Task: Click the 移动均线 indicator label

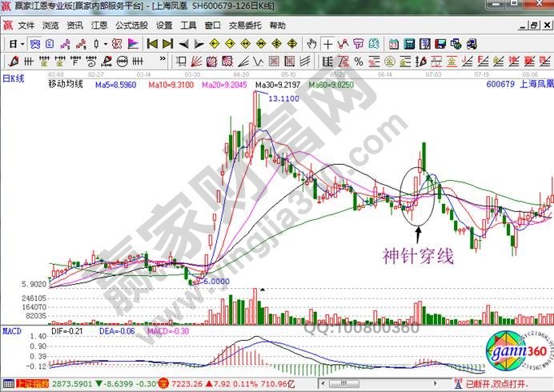Action: pos(66,83)
